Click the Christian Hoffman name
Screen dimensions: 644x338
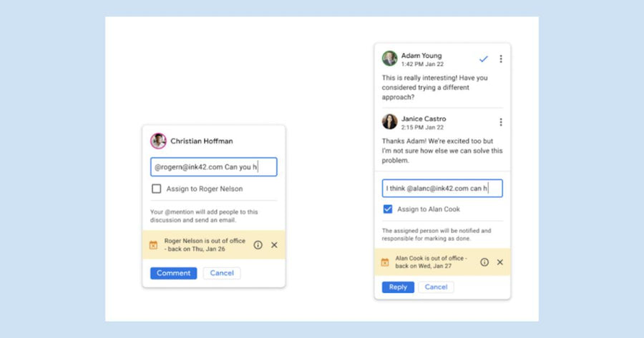202,141
